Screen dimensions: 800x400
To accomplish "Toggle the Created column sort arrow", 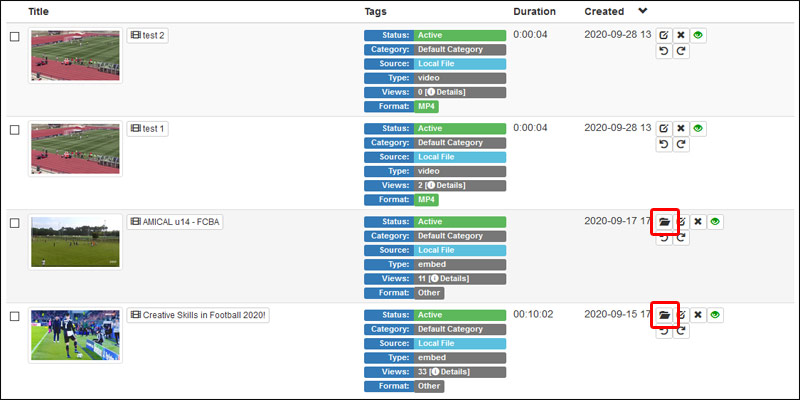I will (x=643, y=11).
